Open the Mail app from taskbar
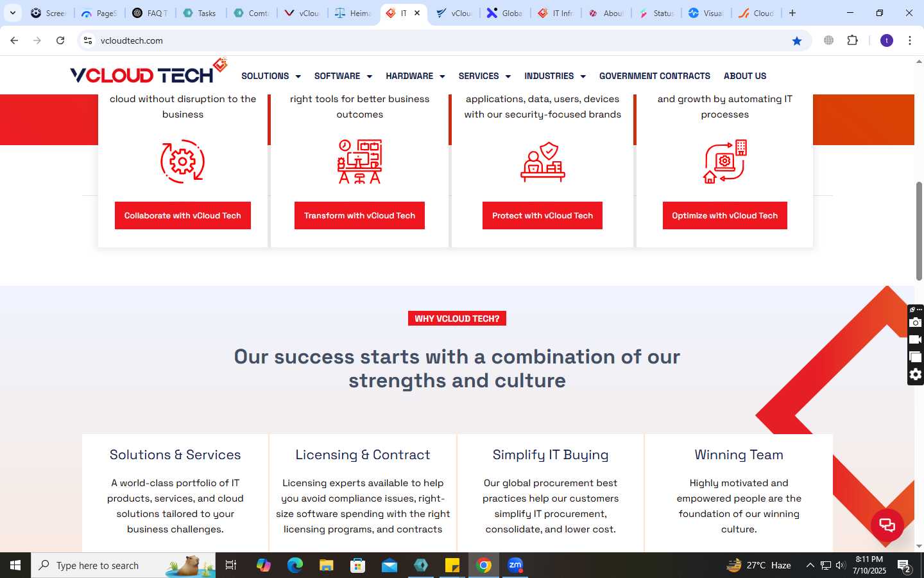 (x=389, y=565)
